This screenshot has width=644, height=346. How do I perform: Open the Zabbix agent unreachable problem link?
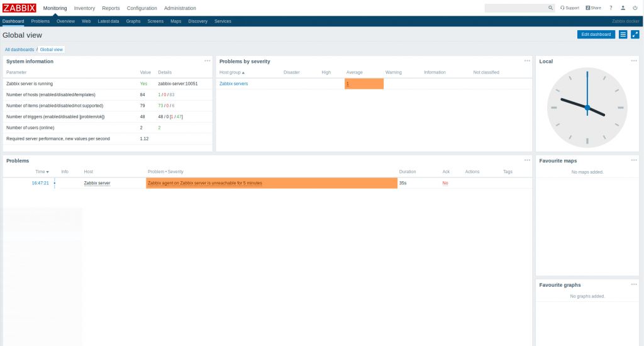(204, 183)
